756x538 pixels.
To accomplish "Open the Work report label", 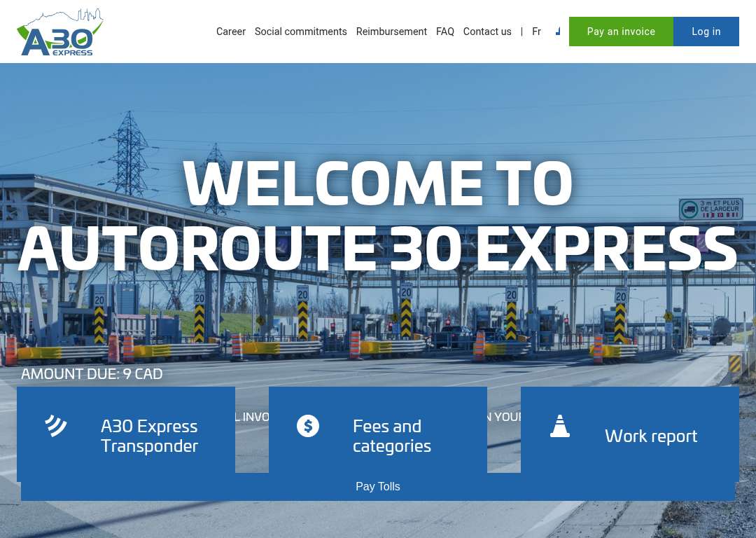I will pos(651,436).
